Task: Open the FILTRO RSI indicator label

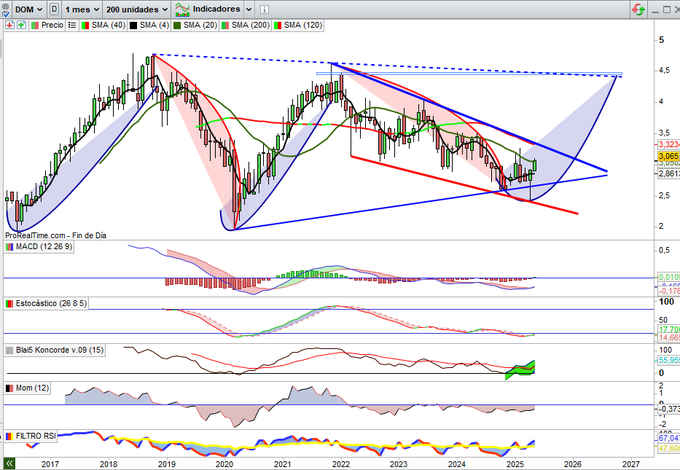Action: click(36, 436)
